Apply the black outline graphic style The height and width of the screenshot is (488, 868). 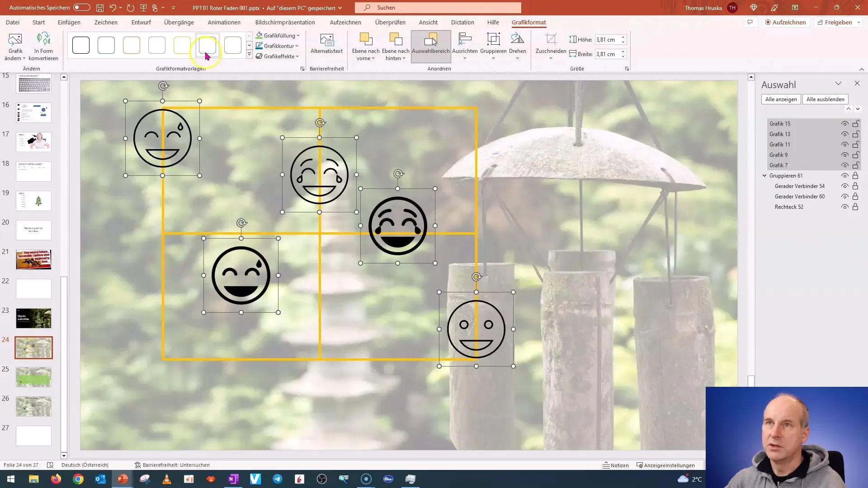[x=81, y=45]
